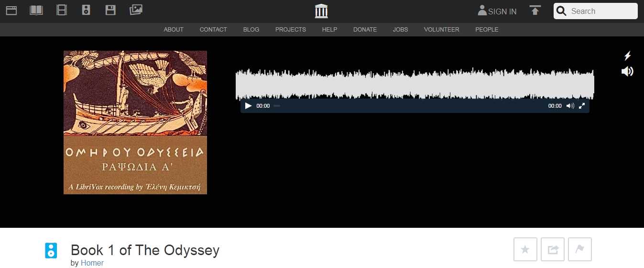Flag this item with the flag button
This screenshot has height=268, width=644.
580,249
